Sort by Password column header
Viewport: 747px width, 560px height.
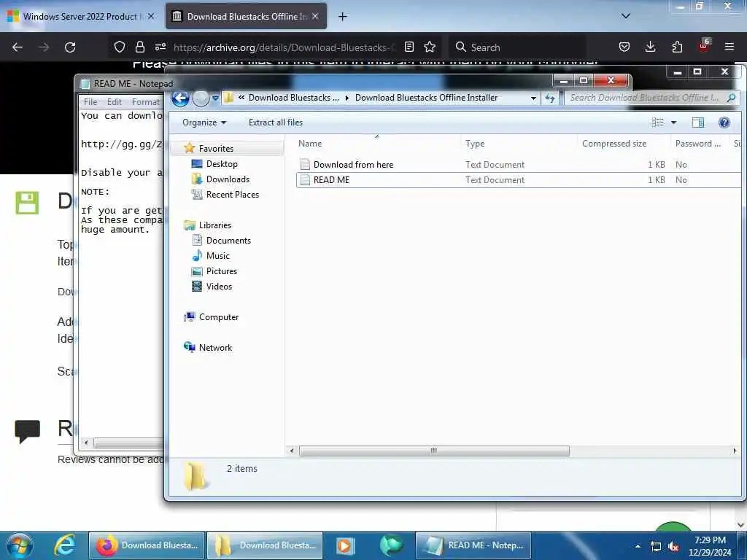click(698, 144)
